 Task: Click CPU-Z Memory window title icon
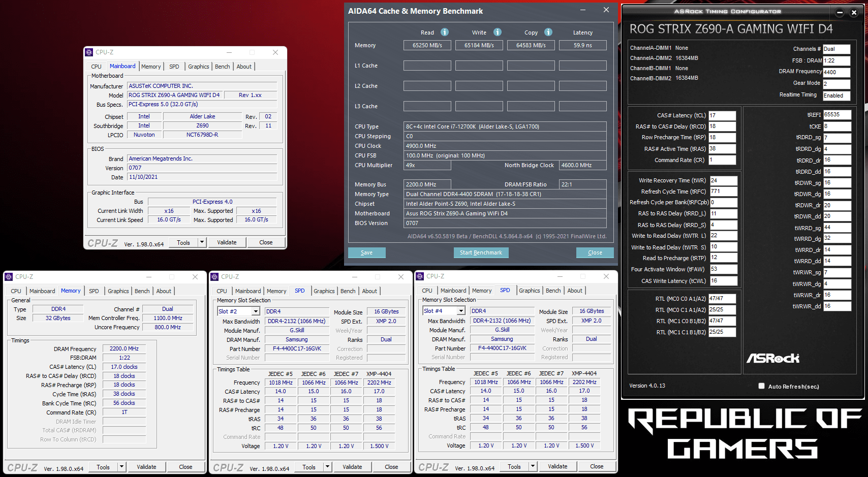[9, 277]
